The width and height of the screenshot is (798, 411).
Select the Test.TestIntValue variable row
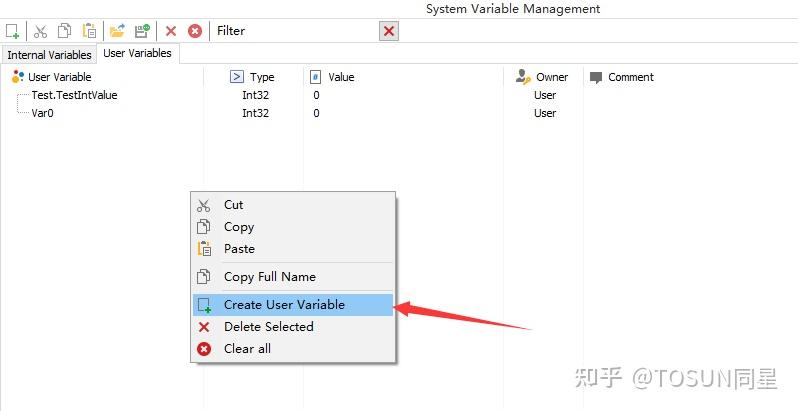74,95
